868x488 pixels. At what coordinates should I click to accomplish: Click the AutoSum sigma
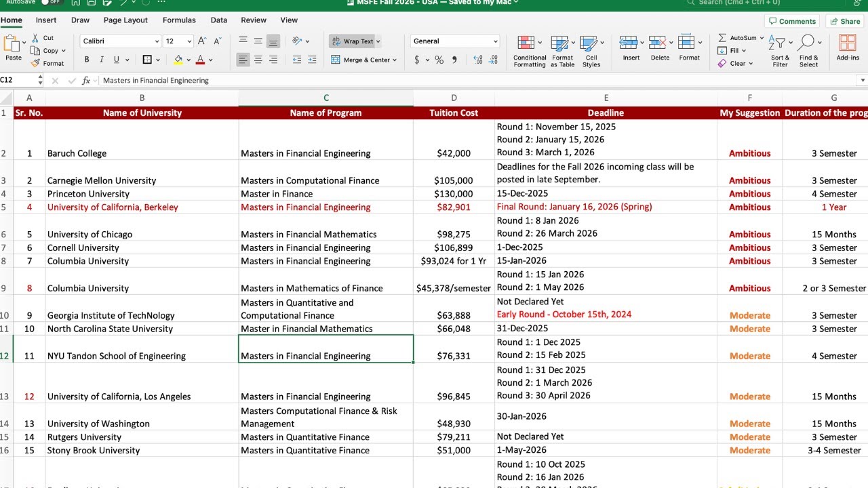[722, 38]
